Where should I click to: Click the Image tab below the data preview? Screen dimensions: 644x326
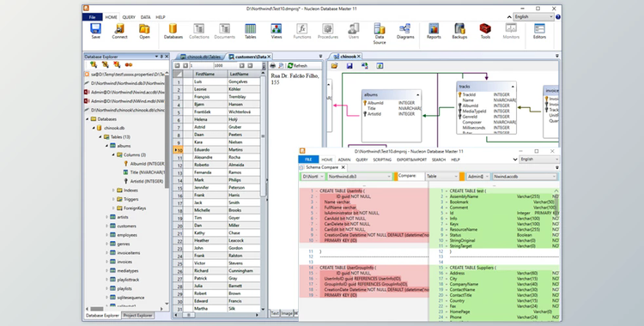click(287, 313)
